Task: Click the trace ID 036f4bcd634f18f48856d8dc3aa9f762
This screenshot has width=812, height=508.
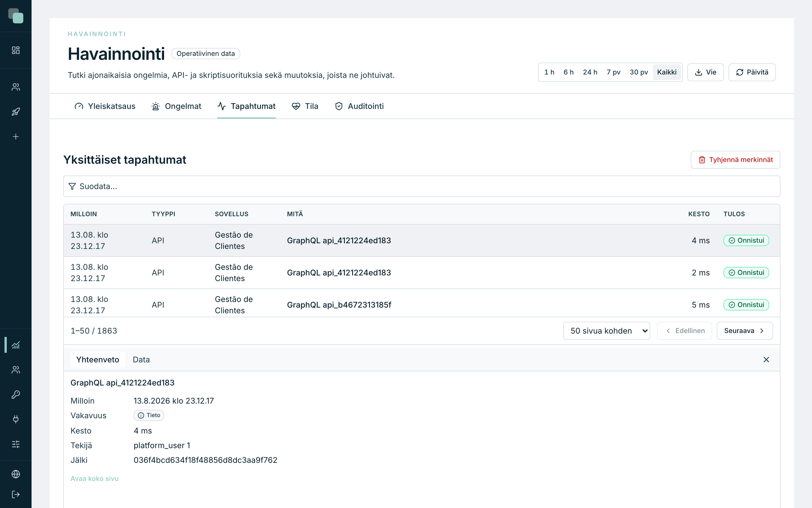Action: (205, 460)
